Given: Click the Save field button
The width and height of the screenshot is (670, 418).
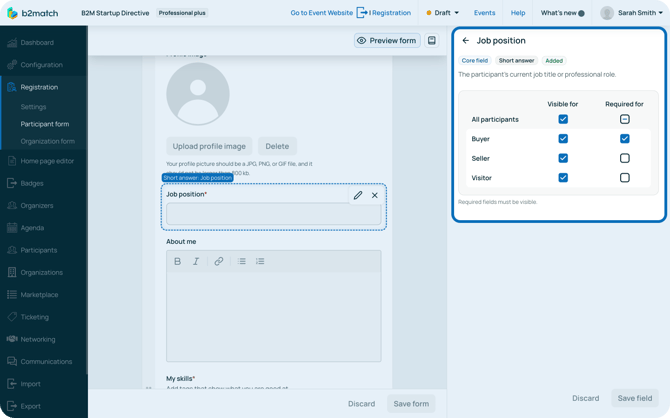Looking at the screenshot, I should pos(635,398).
